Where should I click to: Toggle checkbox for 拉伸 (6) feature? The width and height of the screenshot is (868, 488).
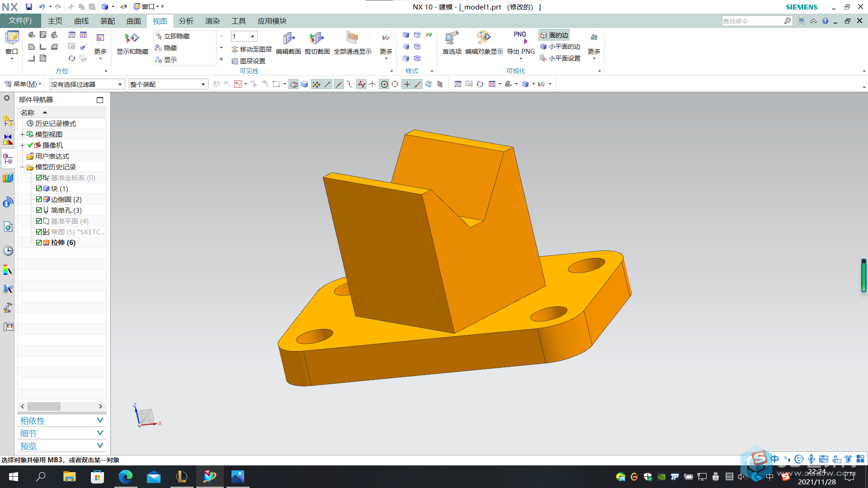pyautogui.click(x=39, y=243)
